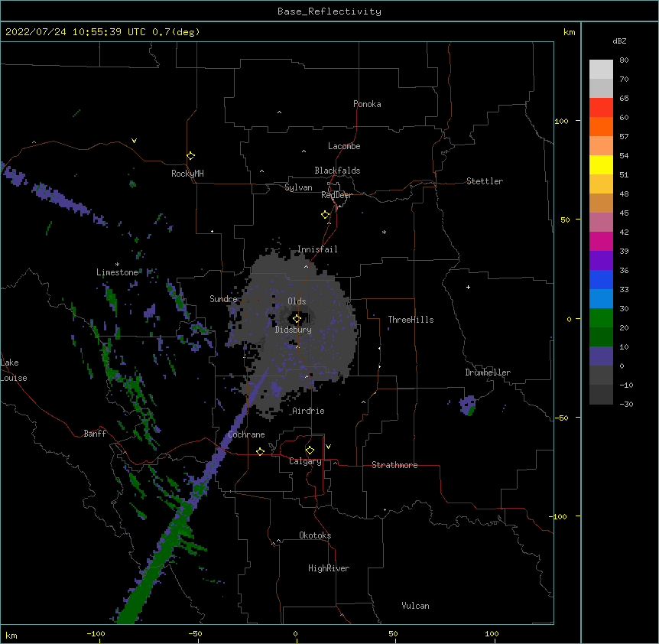Image resolution: width=659 pixels, height=644 pixels.
Task: Select the orange 60-57 dBZ legend swatch
Action: [x=601, y=126]
